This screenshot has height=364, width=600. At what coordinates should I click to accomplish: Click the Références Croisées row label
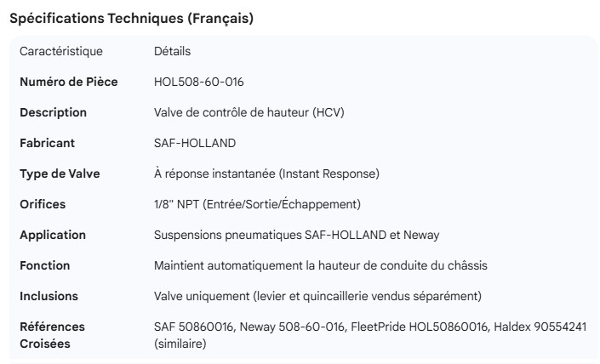point(52,334)
